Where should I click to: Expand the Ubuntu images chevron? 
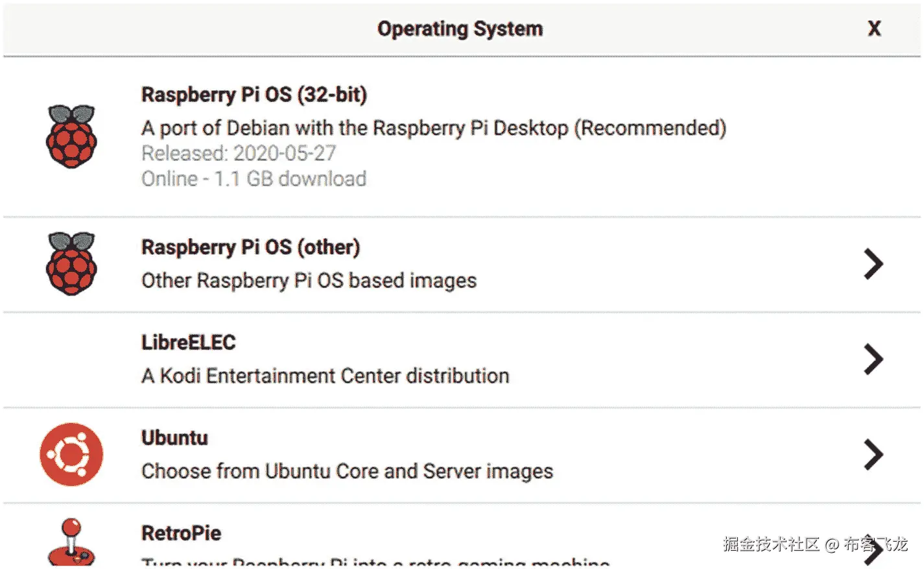(x=873, y=454)
